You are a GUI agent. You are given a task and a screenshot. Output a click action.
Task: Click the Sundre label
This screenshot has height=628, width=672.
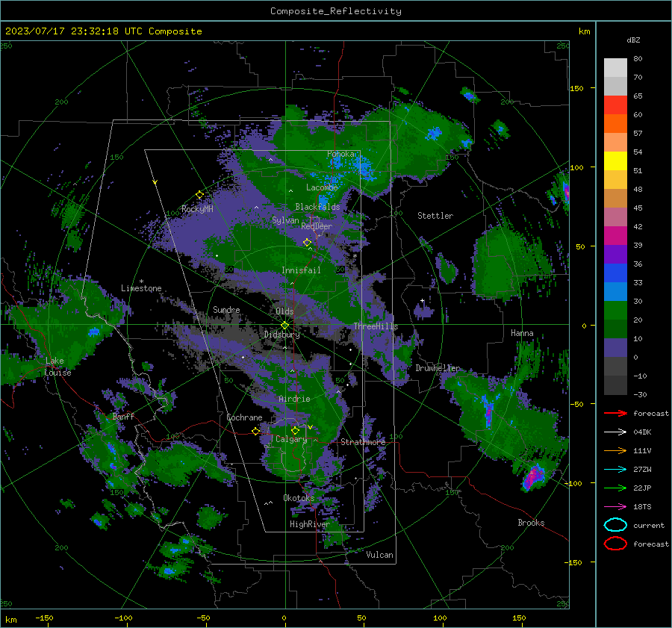(x=226, y=309)
